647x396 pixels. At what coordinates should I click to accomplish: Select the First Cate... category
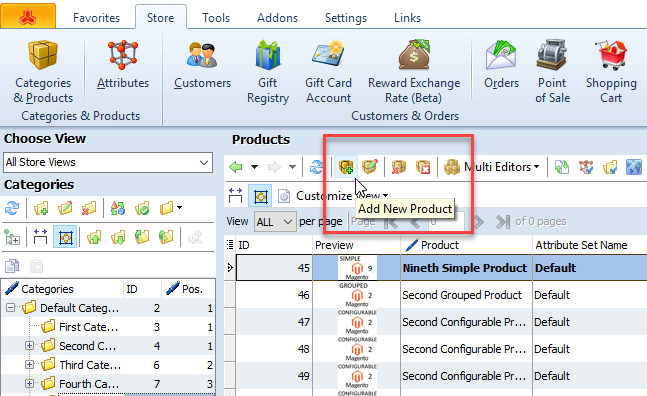(88, 327)
